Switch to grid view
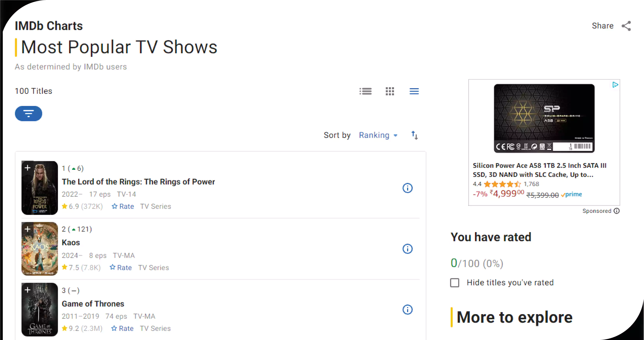This screenshot has height=340, width=644. pos(390,91)
